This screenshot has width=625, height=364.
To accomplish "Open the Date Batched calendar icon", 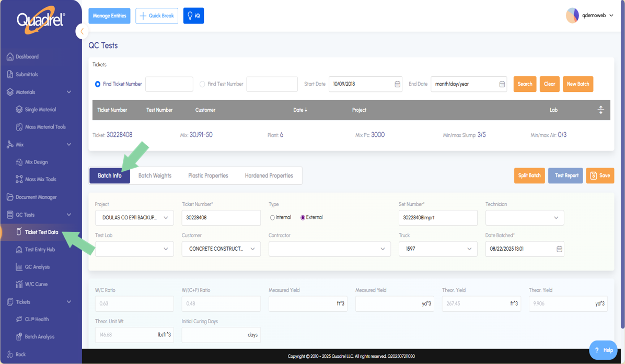I will click(x=559, y=249).
